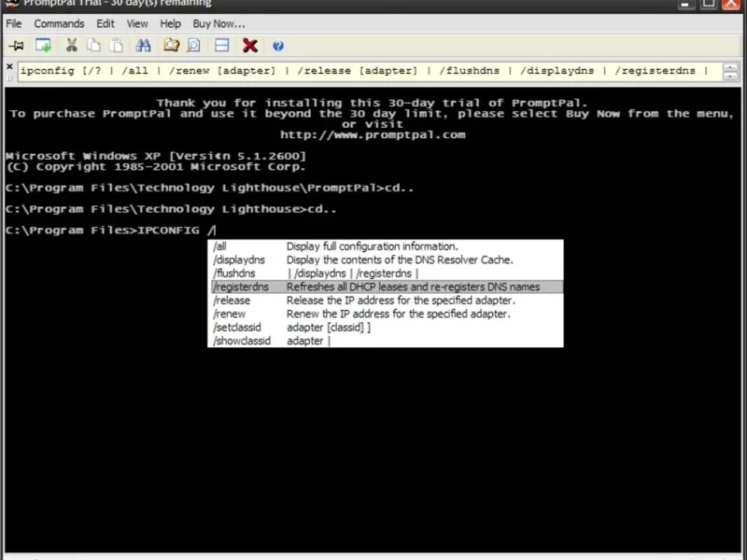Click the Cut scissors icon
747x560 pixels.
[72, 45]
